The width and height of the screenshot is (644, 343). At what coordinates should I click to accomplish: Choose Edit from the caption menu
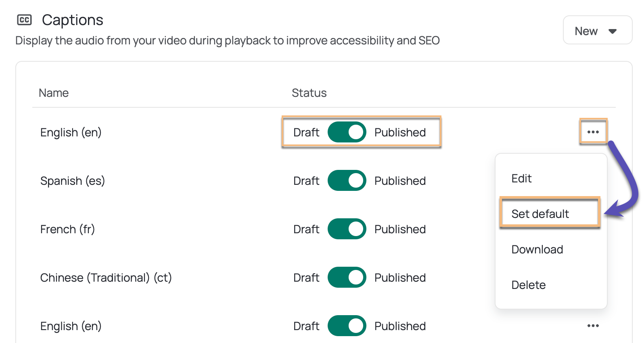pos(521,178)
